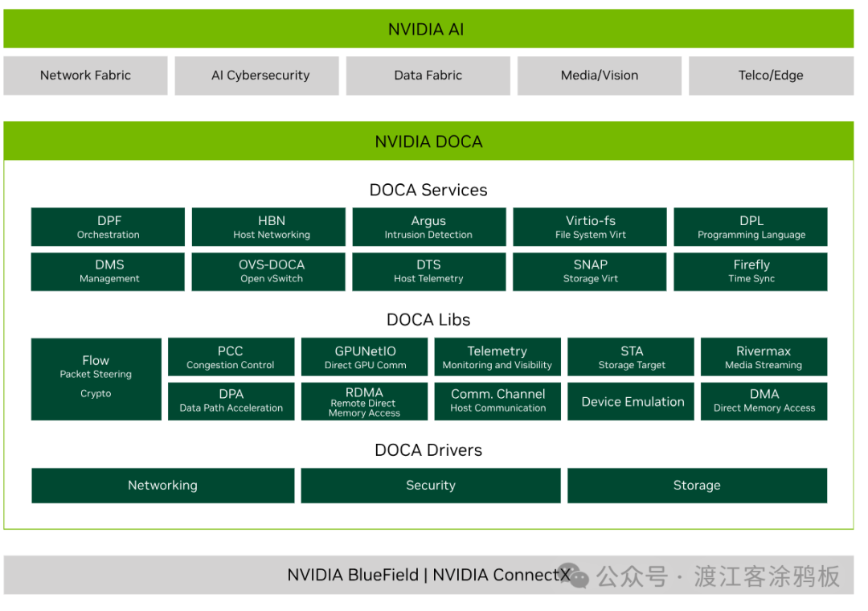Image resolution: width=868 pixels, height=611 pixels.
Task: Toggle the HBN Host Networking service
Action: 268,226
